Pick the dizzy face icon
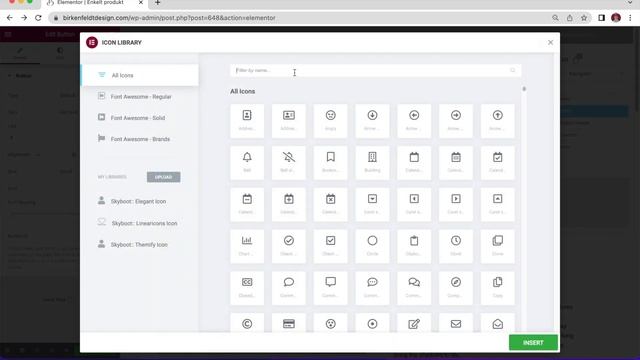 [331, 323]
